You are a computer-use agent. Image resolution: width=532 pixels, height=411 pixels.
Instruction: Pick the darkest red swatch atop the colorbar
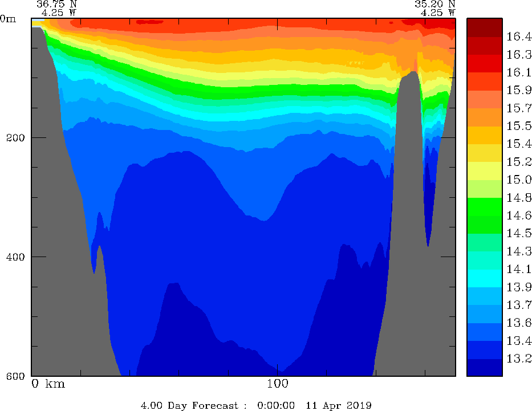tap(485, 28)
